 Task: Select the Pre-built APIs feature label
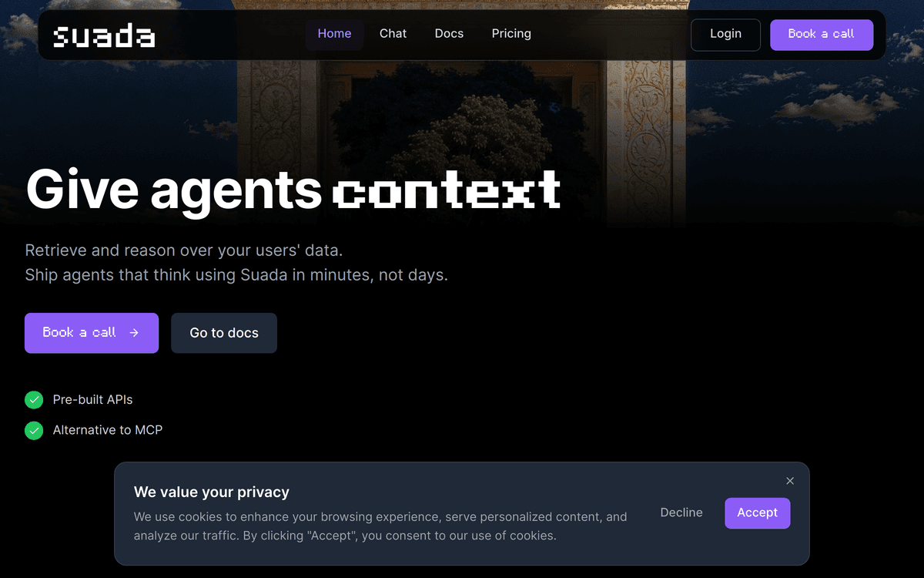coord(92,400)
